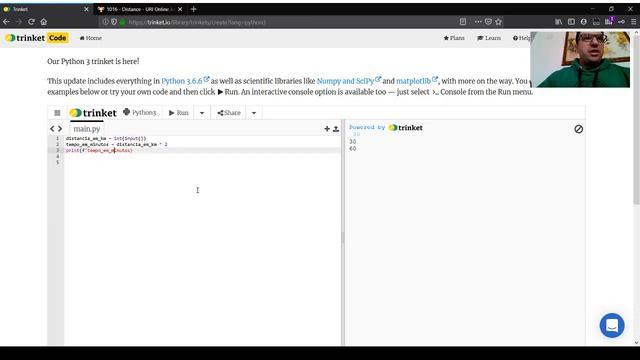Image resolution: width=640 pixels, height=360 pixels.
Task: Open the matplotlib link
Action: tap(417, 81)
